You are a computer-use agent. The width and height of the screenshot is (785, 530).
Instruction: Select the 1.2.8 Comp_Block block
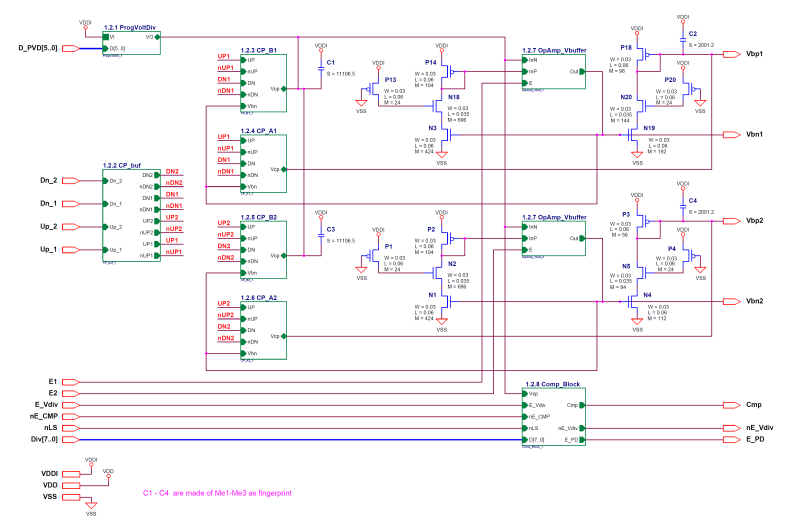click(554, 417)
